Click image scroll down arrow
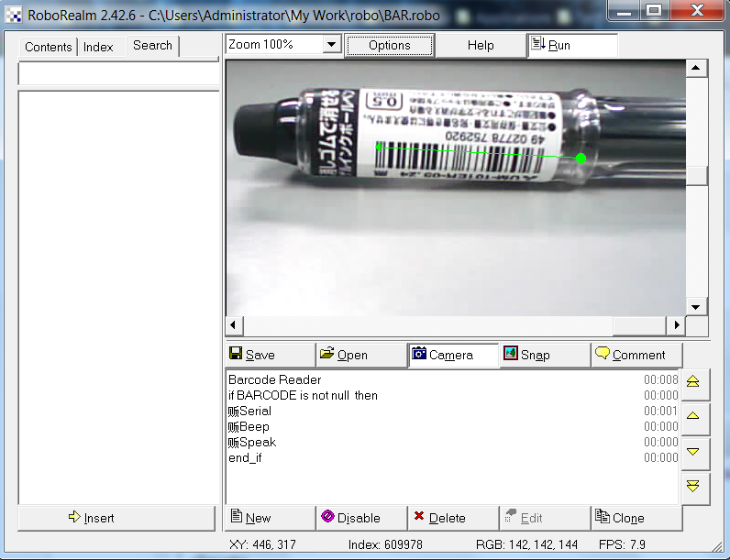 [x=695, y=307]
